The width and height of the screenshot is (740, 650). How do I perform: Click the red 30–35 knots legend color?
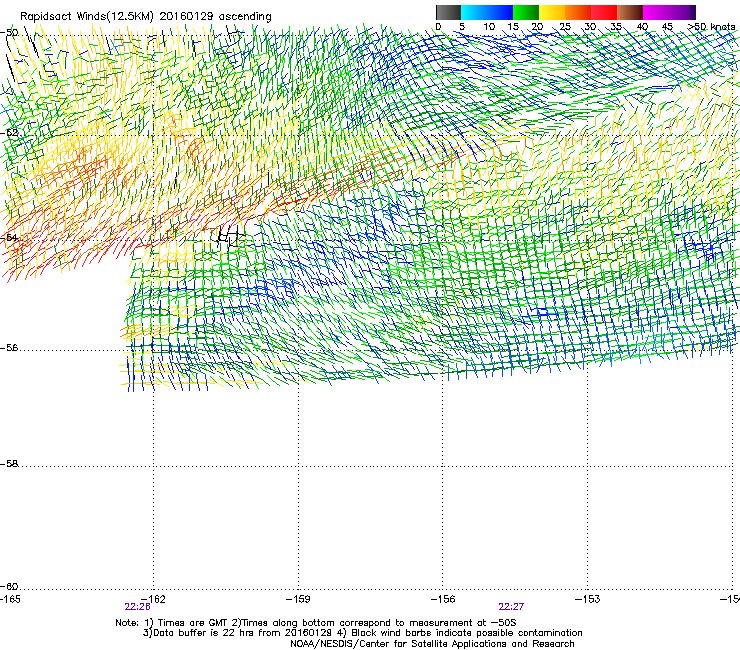point(604,12)
